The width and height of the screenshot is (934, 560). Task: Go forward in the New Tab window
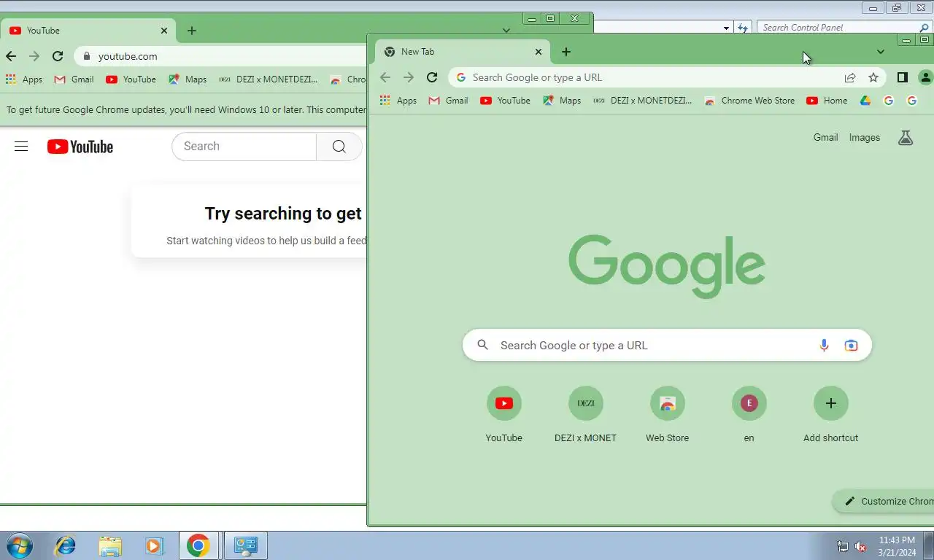409,77
